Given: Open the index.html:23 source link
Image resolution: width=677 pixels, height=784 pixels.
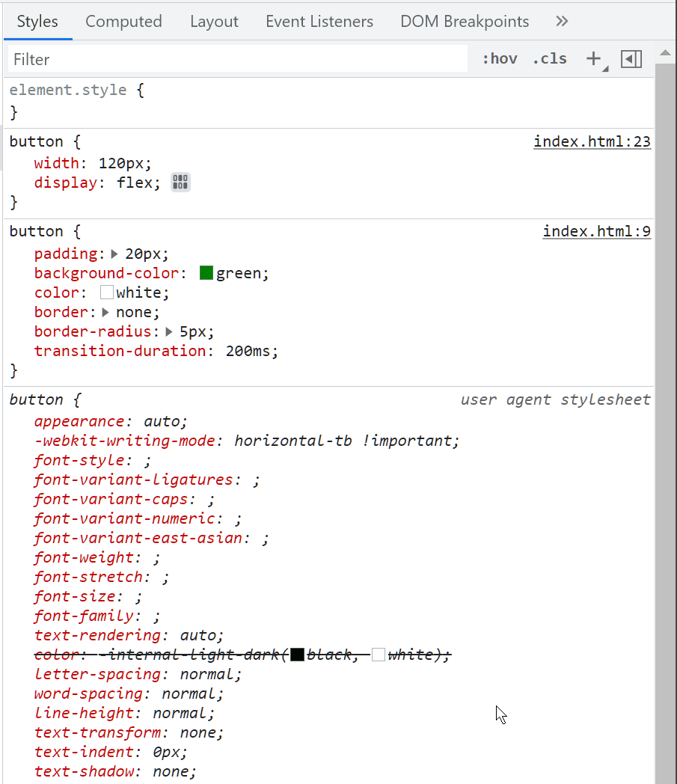Looking at the screenshot, I should click(x=592, y=141).
